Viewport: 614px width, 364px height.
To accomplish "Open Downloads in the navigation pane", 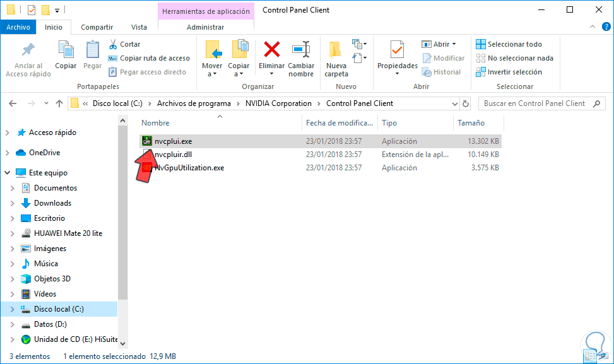I will [52, 203].
